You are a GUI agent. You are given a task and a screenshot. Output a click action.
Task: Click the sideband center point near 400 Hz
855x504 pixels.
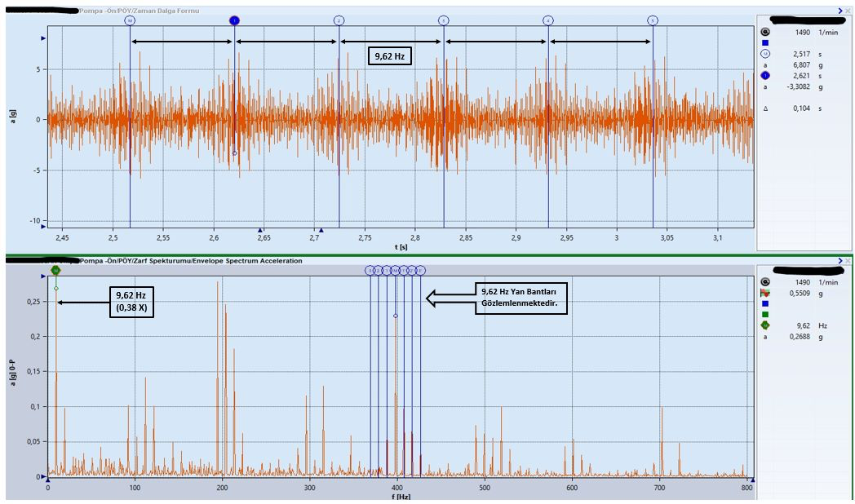(x=396, y=316)
